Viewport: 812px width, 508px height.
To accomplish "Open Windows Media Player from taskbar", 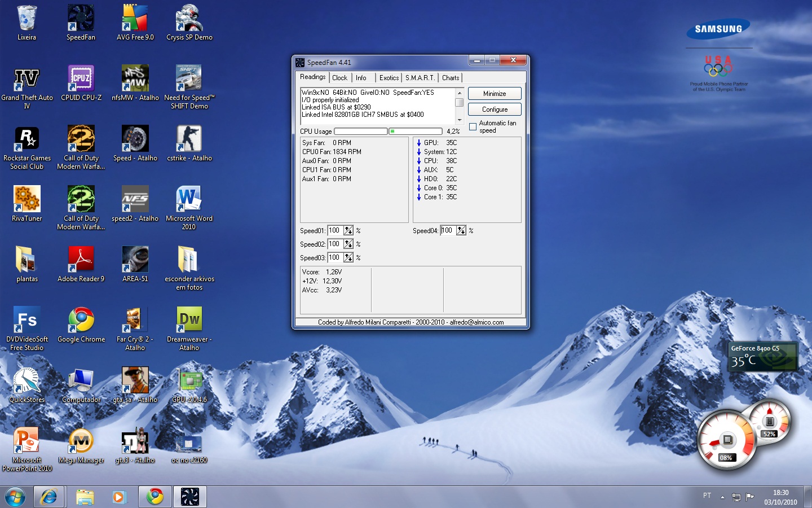I will coord(119,497).
